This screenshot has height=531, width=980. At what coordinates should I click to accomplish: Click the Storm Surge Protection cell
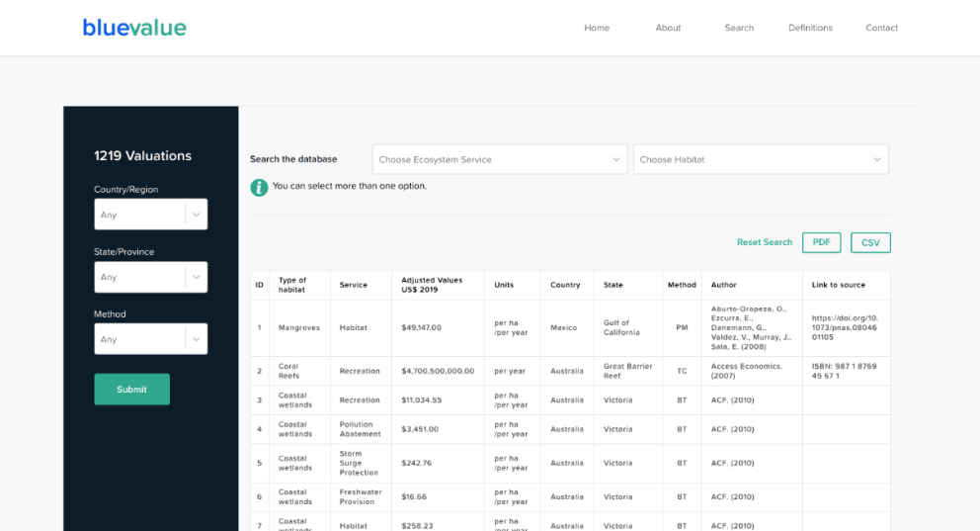click(x=359, y=463)
